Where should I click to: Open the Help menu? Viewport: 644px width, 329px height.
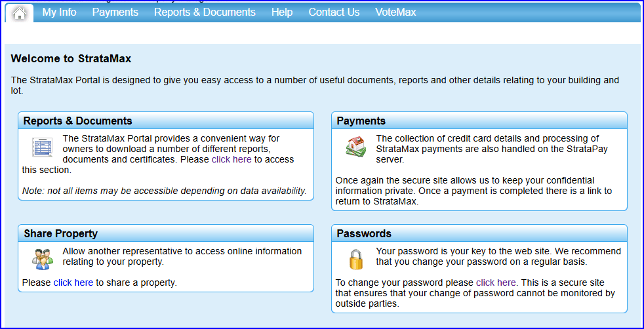[x=282, y=12]
